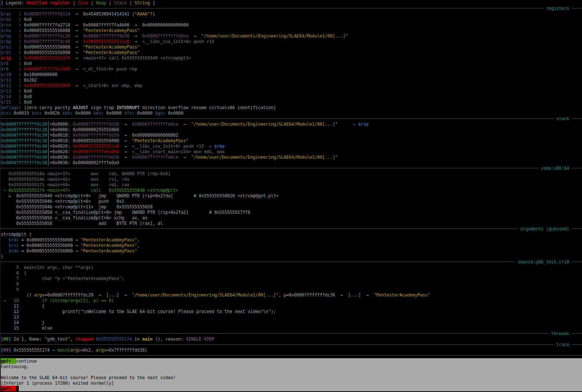Select the $r12 register label
The width and height of the screenshot is (582, 392).
6,86
